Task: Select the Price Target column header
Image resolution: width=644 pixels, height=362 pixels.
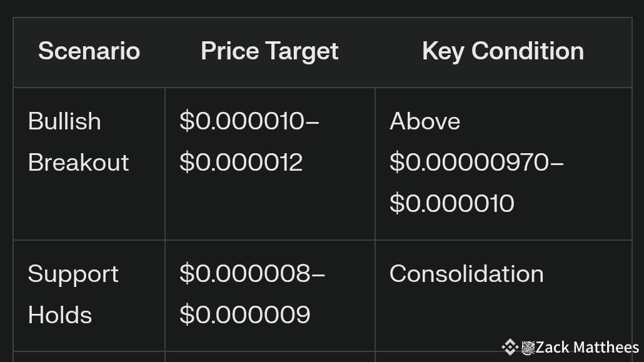Action: pos(269,51)
